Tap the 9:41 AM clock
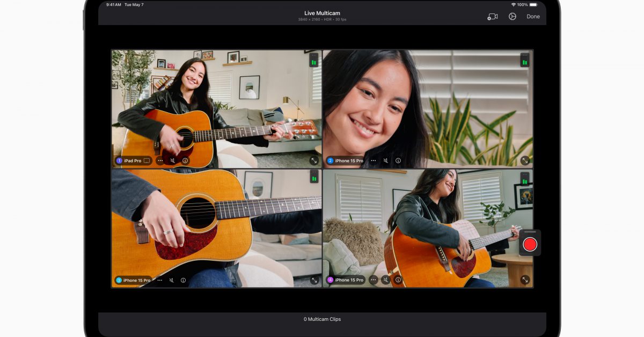Viewport: 644px width, 337px height. (113, 4)
